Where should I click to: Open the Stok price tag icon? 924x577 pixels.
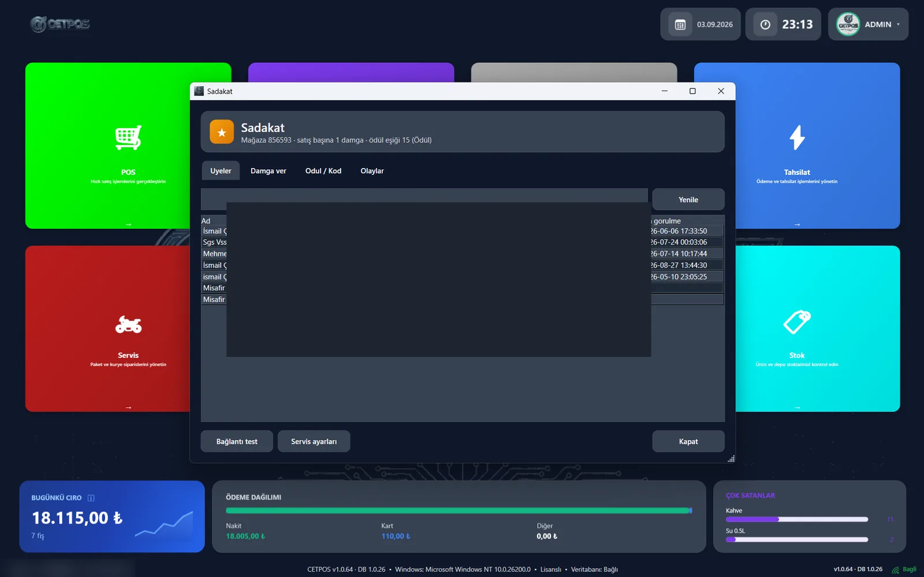(797, 322)
